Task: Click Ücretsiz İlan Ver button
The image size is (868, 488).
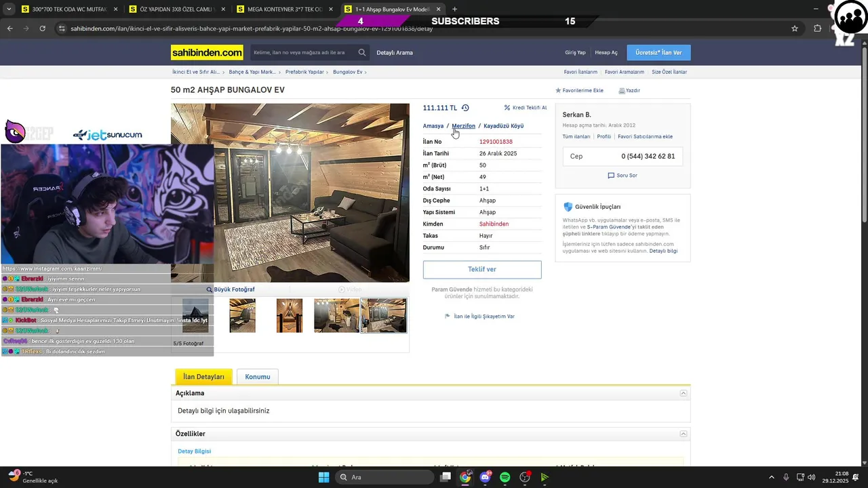Action: click(x=658, y=52)
